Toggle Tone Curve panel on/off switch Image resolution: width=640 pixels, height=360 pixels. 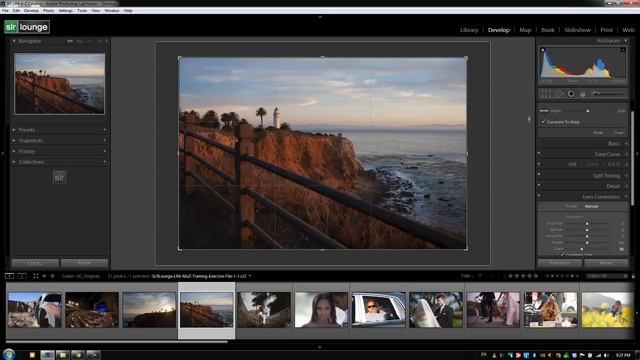click(539, 154)
